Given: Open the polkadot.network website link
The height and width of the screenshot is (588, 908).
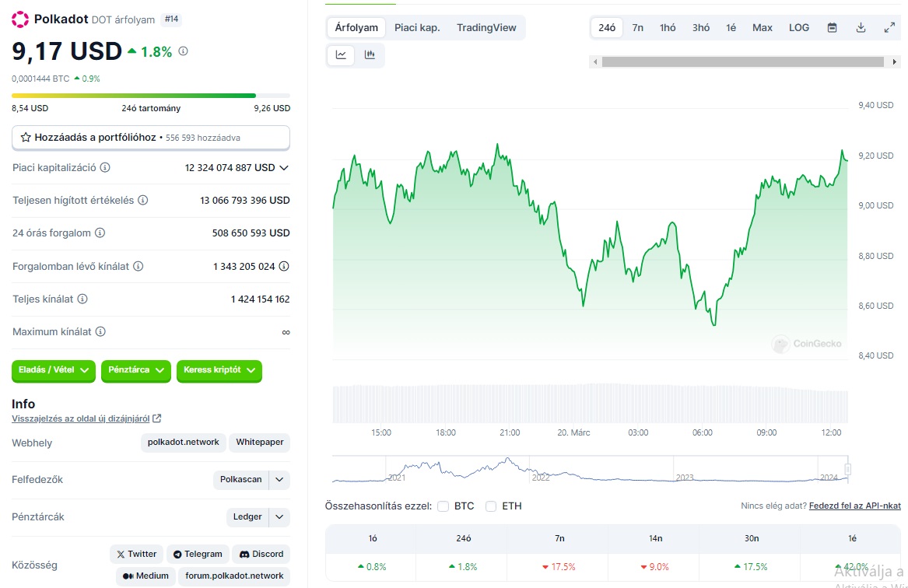Looking at the screenshot, I should 183,442.
